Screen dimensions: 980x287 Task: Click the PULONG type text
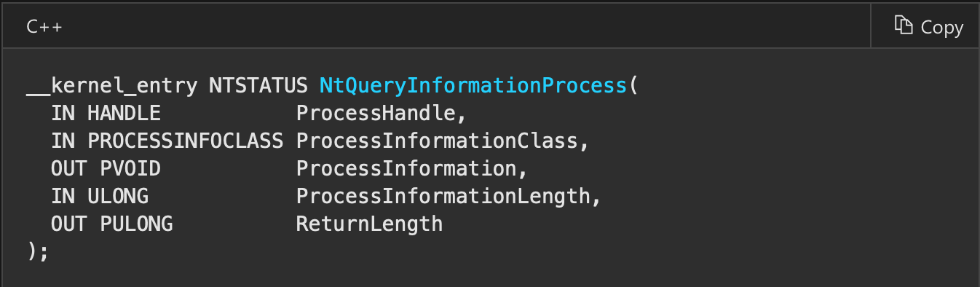coord(137,224)
